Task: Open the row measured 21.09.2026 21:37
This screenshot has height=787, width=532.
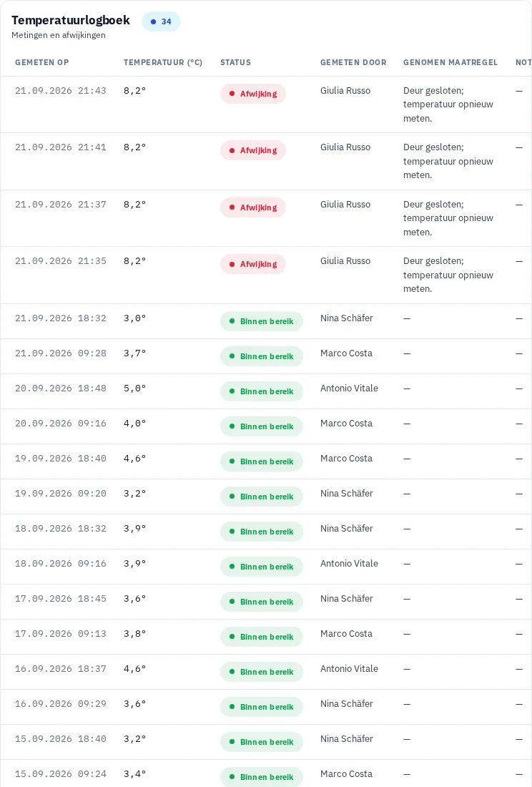Action: coord(266,218)
